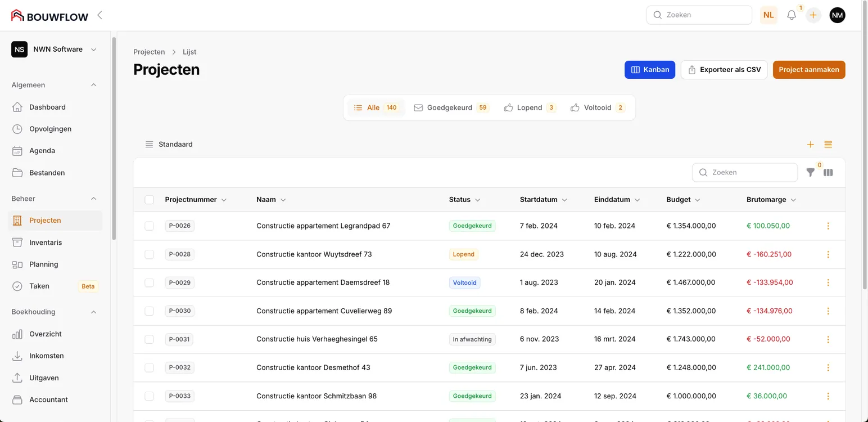Open the Agenda section in the sidebar
868x422 pixels.
tap(41, 150)
